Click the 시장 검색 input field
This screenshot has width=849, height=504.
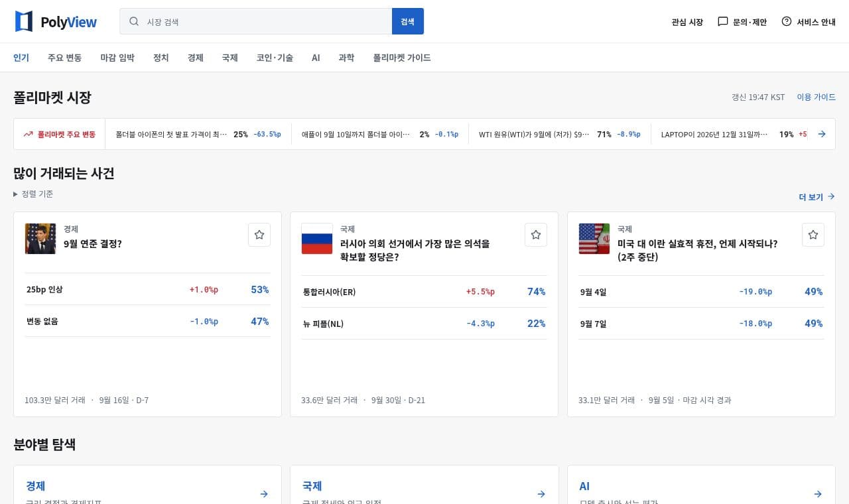[256, 21]
